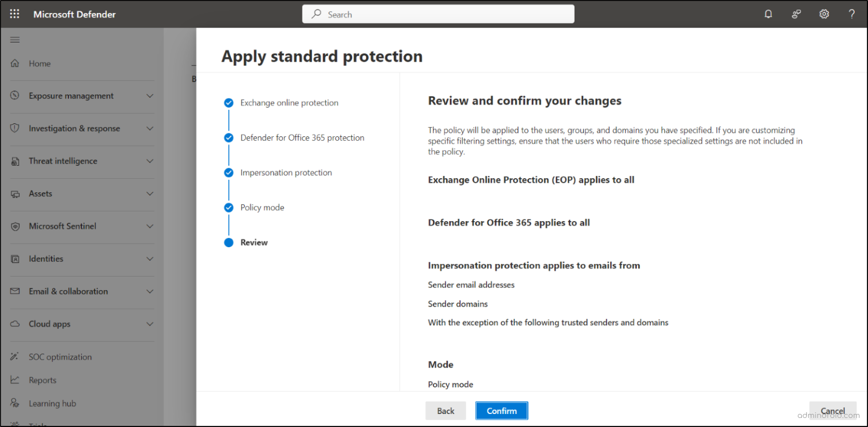Open Reports using the chart icon
Screen dimensions: 868x427
pyautogui.click(x=15, y=379)
